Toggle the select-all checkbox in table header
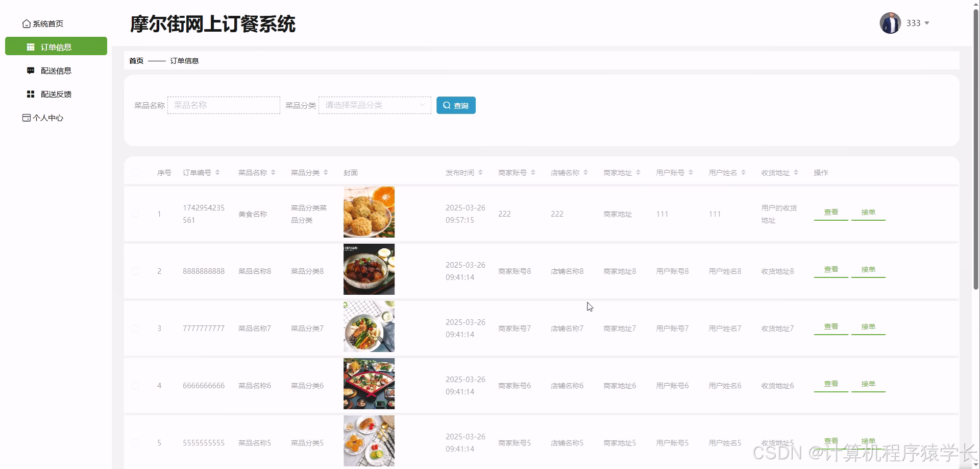The image size is (980, 469). coord(135,173)
